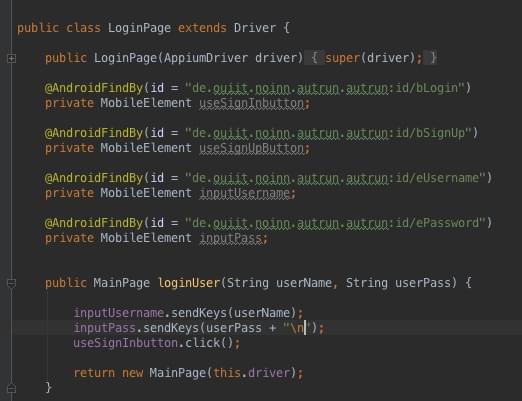This screenshot has height=401, width=522.
Task: Click the fold end marker at loginUser closing brace
Action: pyautogui.click(x=11, y=388)
